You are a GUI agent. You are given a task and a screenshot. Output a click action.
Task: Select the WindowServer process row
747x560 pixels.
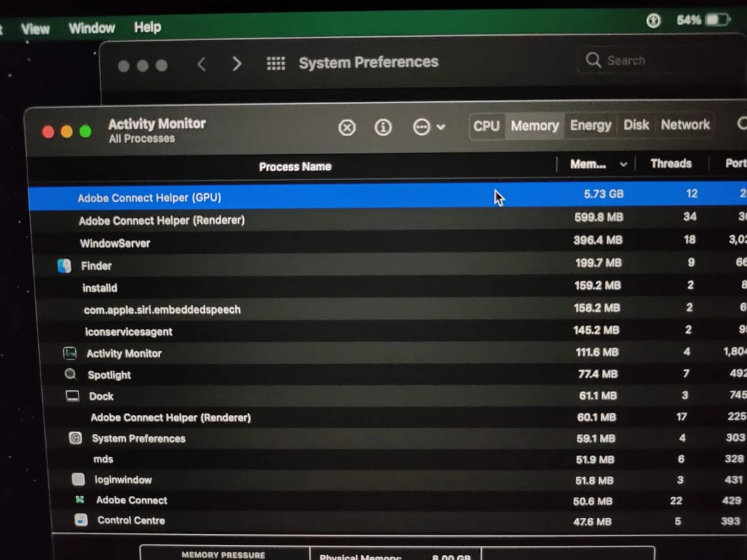(x=389, y=241)
